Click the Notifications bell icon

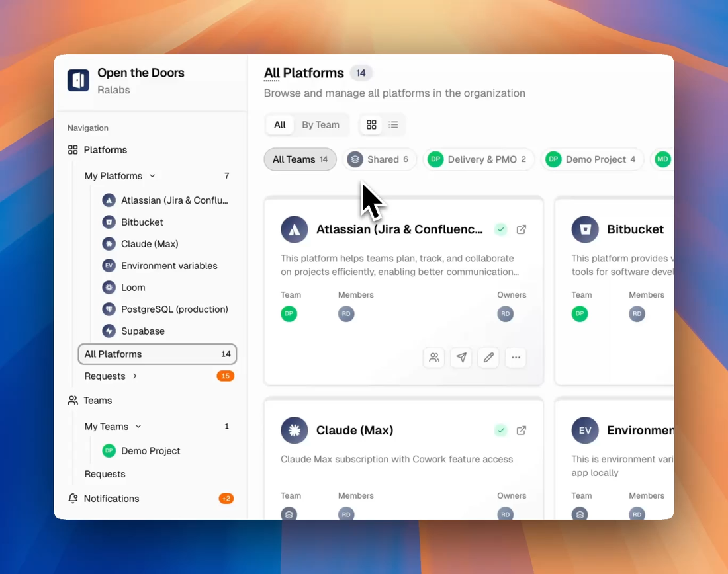point(73,499)
